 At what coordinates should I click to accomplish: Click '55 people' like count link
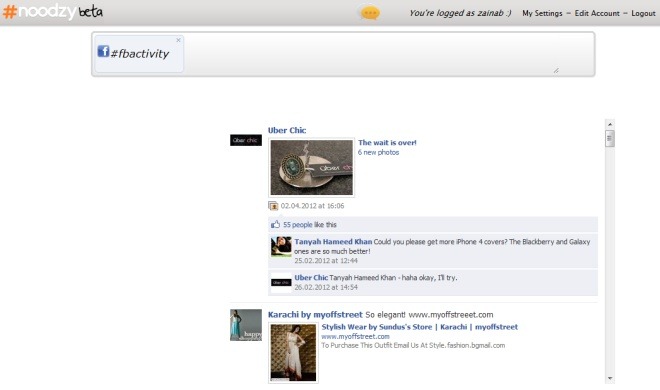click(x=298, y=225)
